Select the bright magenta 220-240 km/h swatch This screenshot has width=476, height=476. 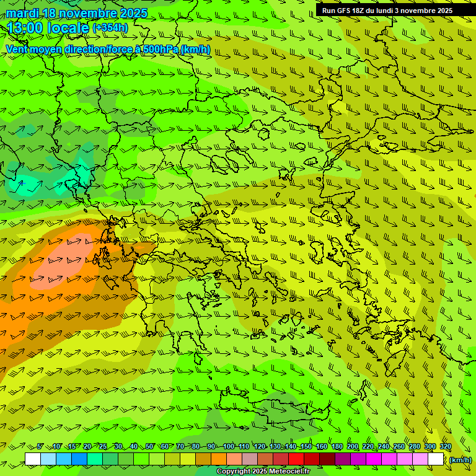(374, 459)
